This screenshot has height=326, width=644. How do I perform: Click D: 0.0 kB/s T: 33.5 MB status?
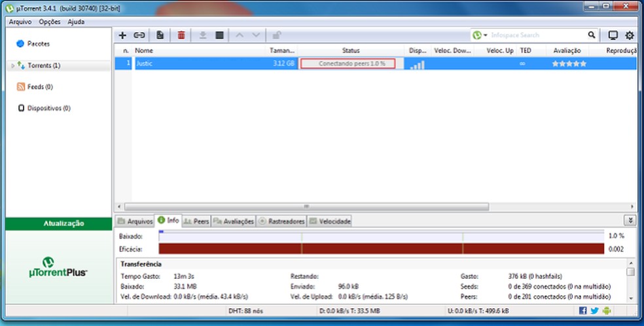click(349, 311)
